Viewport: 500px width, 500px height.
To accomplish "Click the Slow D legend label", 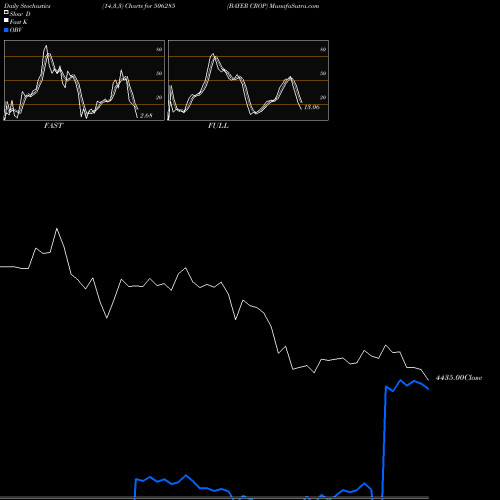I will tap(20, 14).
